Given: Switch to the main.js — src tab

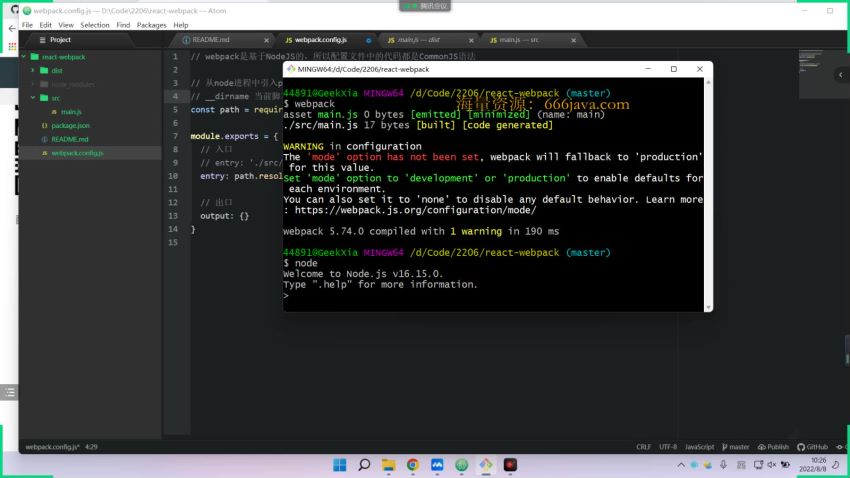Looking at the screenshot, I should [518, 40].
